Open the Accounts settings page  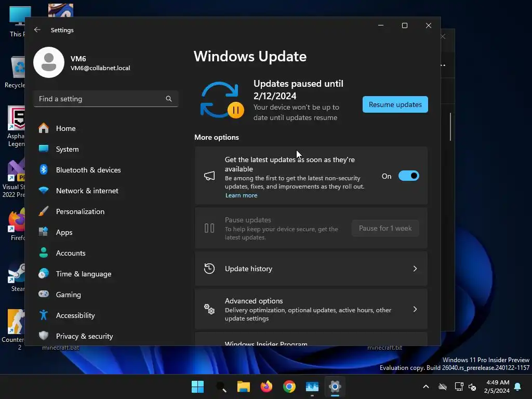71,253
